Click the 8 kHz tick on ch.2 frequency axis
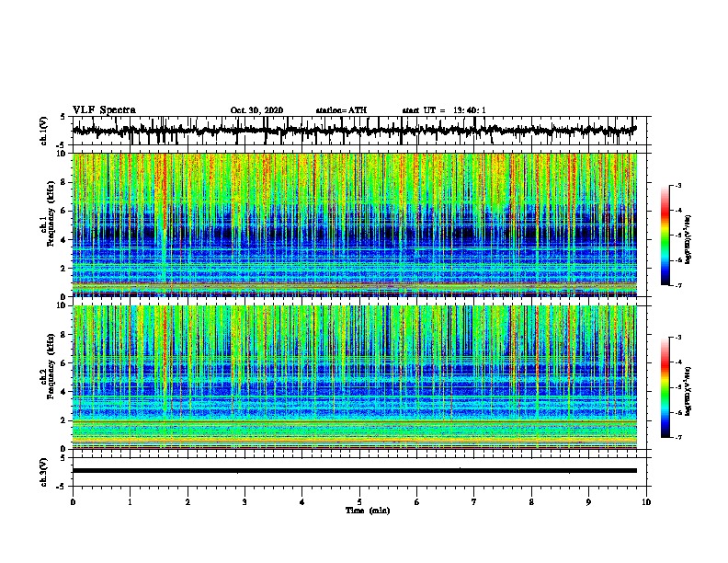The width and height of the screenshot is (728, 563). pos(64,335)
